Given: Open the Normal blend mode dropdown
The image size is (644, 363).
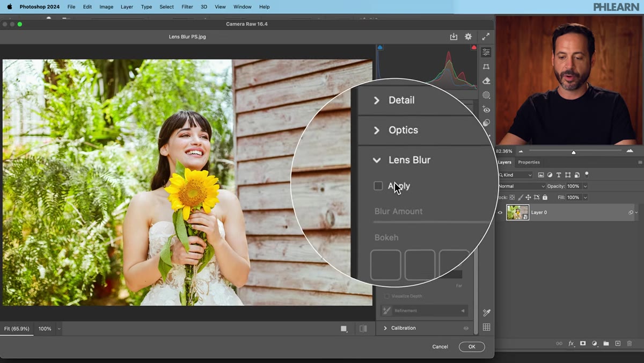Looking at the screenshot, I should point(522,186).
